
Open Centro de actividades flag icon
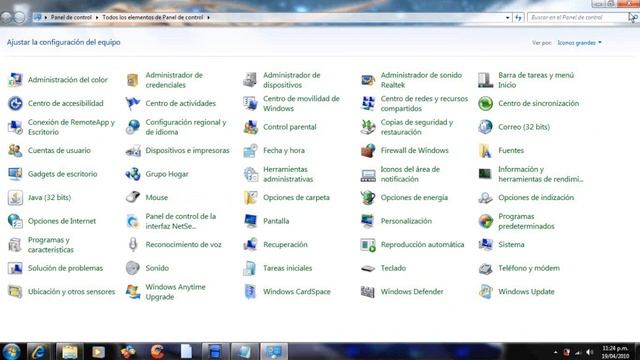(133, 103)
